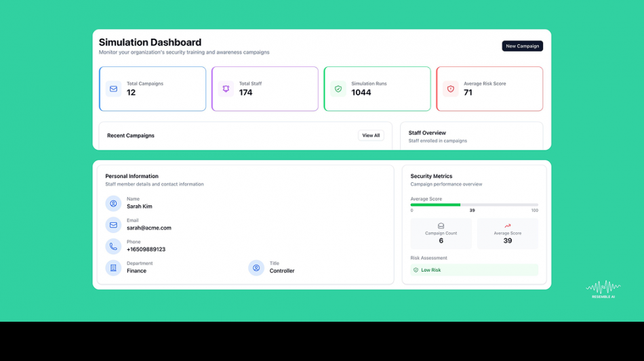Click the phone icon beside Phone
Screen dimensions: 644x361
pos(113,247)
